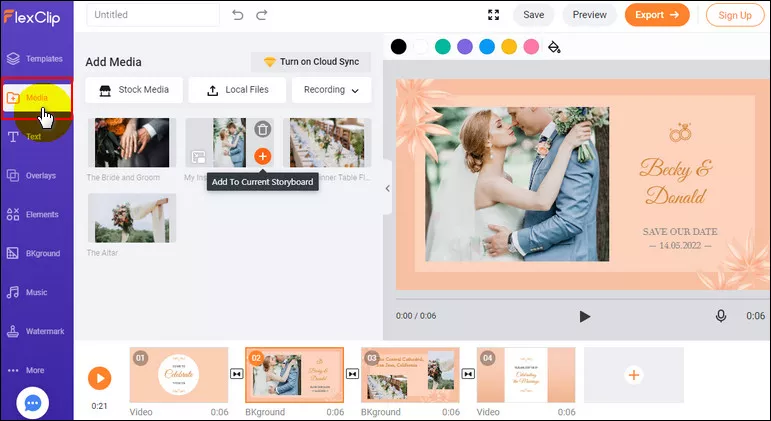Image resolution: width=771 pixels, height=421 pixels.
Task: Upload from Local Files
Action: point(237,90)
